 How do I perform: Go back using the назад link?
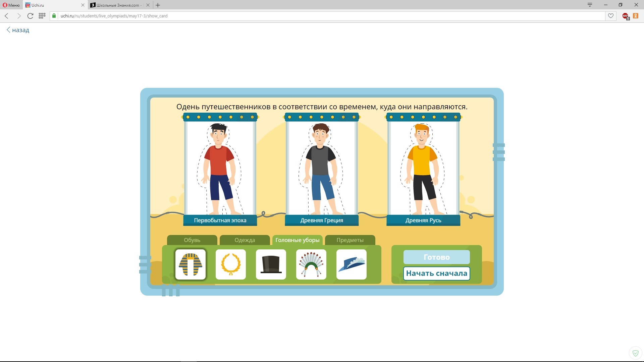click(x=18, y=30)
